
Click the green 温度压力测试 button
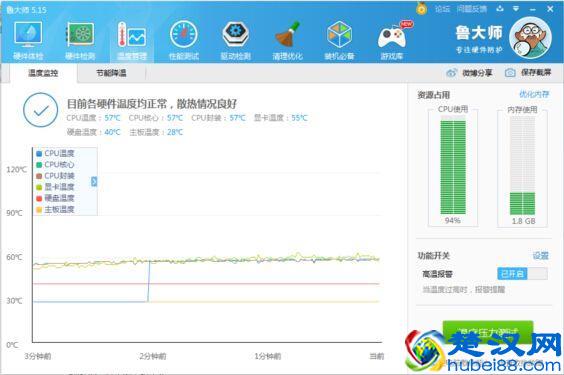click(488, 331)
